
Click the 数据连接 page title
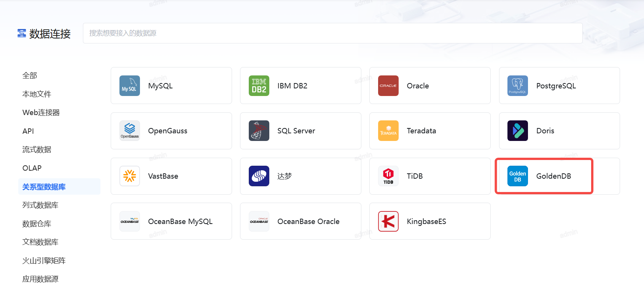[x=50, y=34]
